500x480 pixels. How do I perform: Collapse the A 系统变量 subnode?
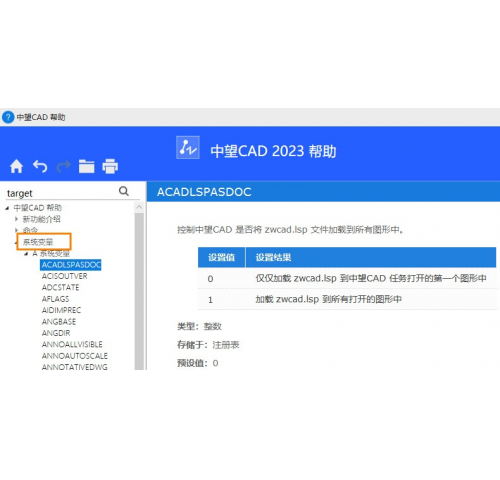[x=26, y=254]
